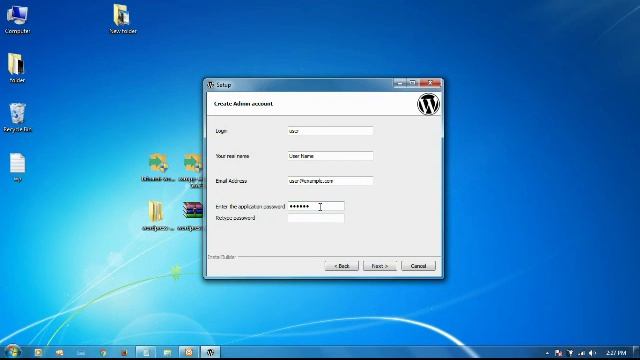Select the WinRAR archive icon on desktop

tap(192, 216)
